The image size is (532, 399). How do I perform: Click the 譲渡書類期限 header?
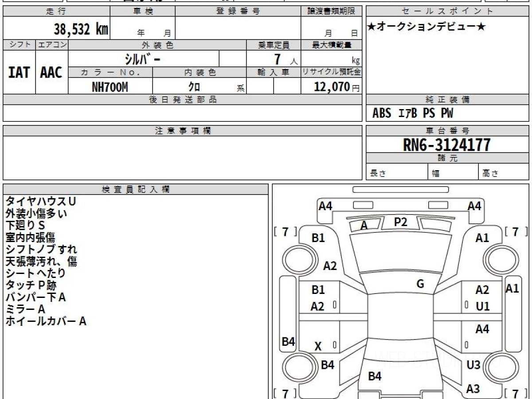coord(332,12)
